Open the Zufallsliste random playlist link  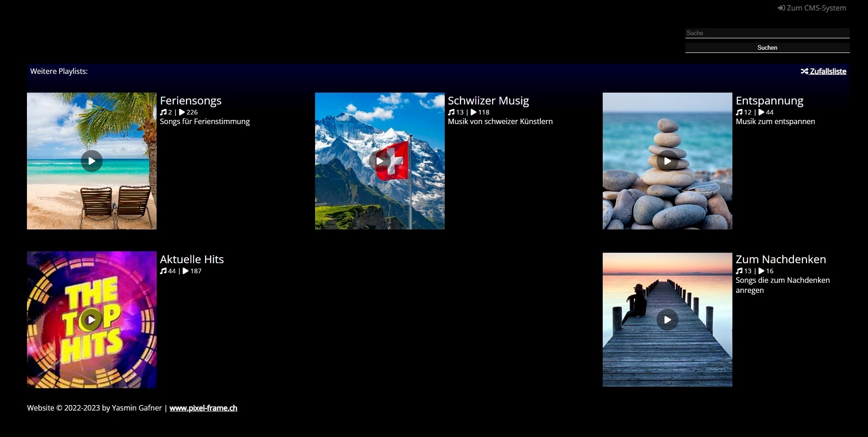tap(828, 72)
